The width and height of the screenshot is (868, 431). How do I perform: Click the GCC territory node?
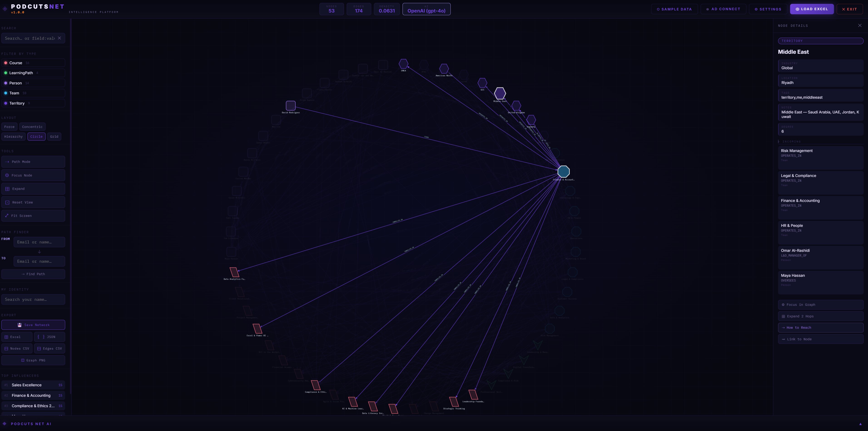click(x=482, y=83)
